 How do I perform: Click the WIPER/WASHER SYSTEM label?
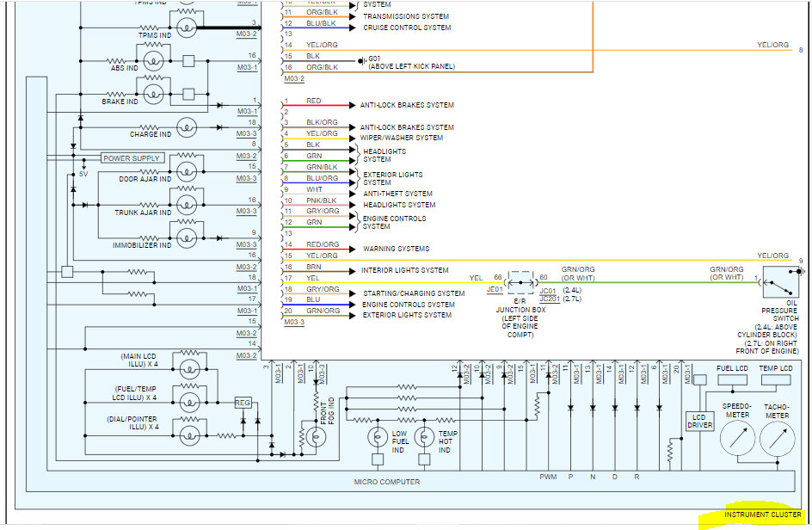(x=403, y=138)
